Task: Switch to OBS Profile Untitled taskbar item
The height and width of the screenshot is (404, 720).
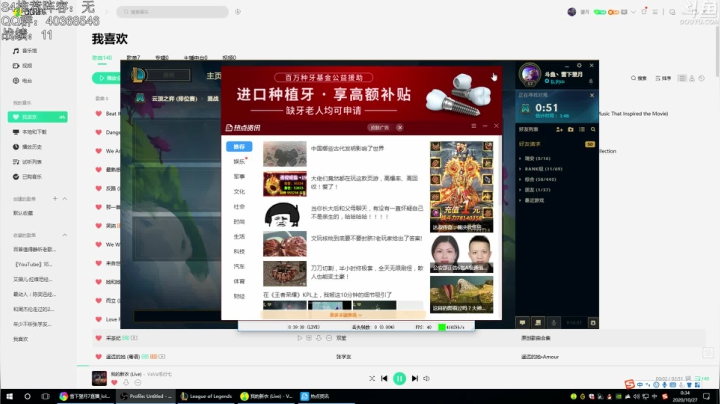Action: click(x=146, y=396)
